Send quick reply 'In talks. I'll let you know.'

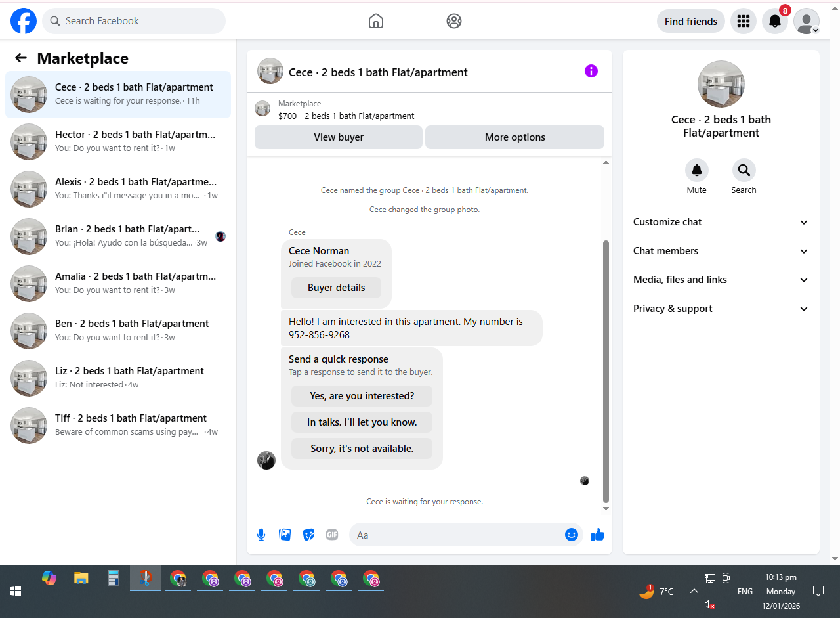coord(362,422)
